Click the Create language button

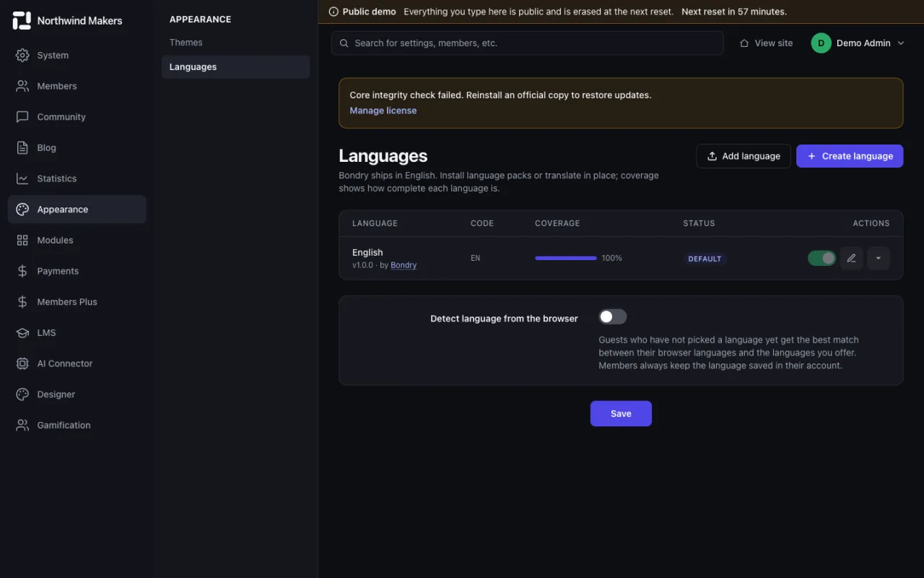click(850, 156)
